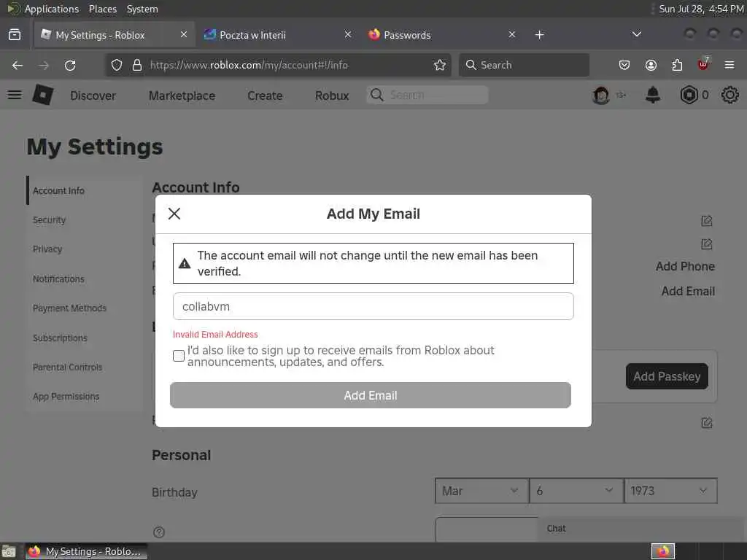Reload the current page
The width and height of the screenshot is (747, 560).
tap(70, 65)
